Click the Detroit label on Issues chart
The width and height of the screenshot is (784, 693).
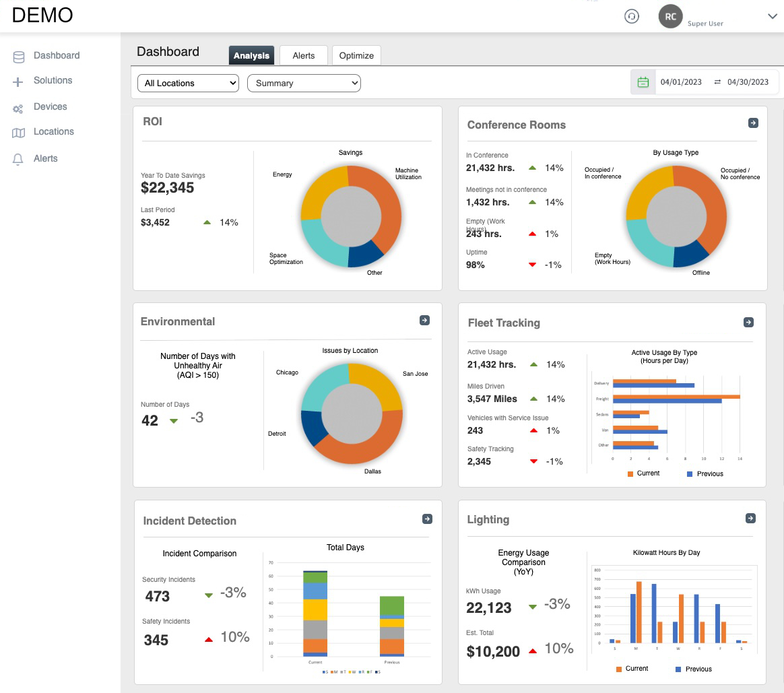tap(277, 434)
